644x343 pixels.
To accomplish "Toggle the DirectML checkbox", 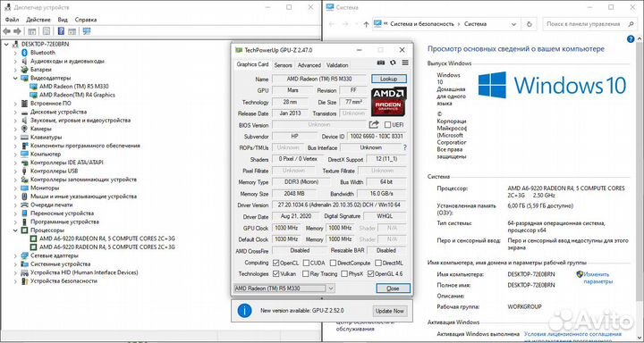I will pos(378,263).
